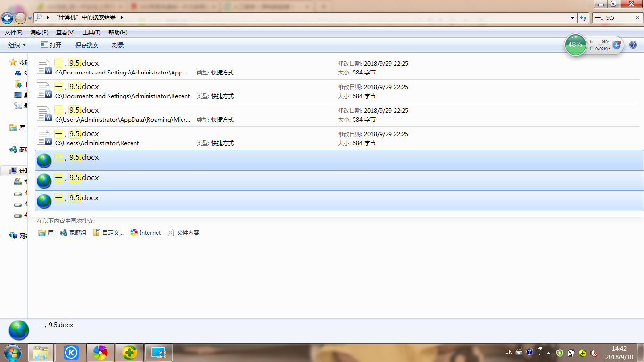Open Windows Explorer from the taskbar
The image size is (644, 362).
pyautogui.click(x=41, y=353)
